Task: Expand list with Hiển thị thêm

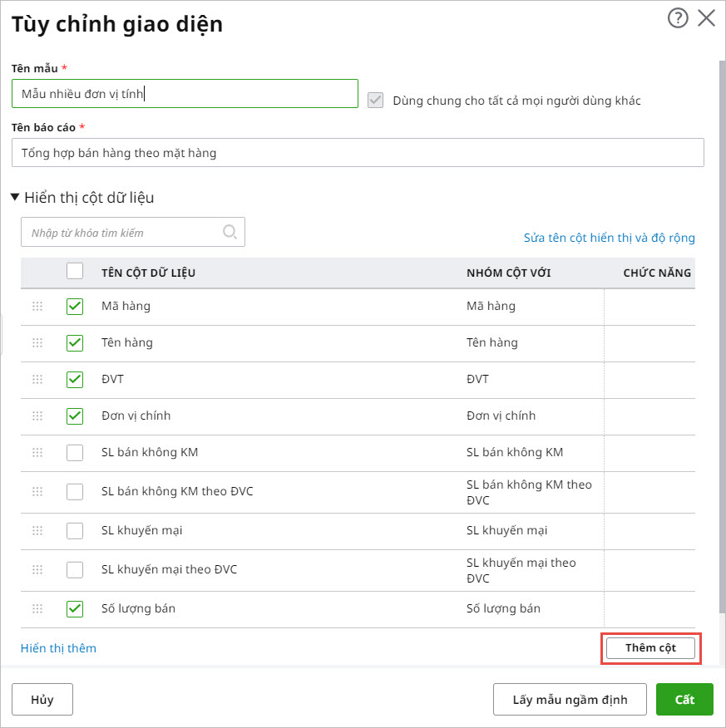Action: click(58, 648)
